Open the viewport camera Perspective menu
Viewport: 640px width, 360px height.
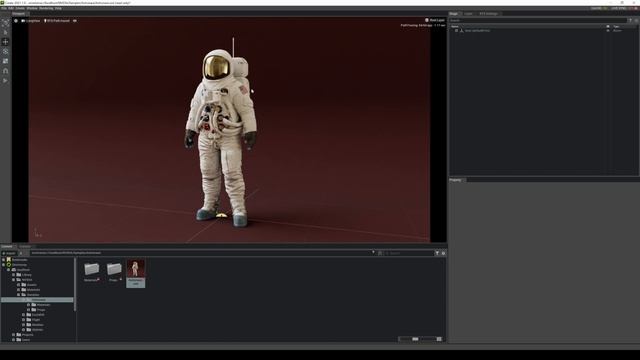31,20
